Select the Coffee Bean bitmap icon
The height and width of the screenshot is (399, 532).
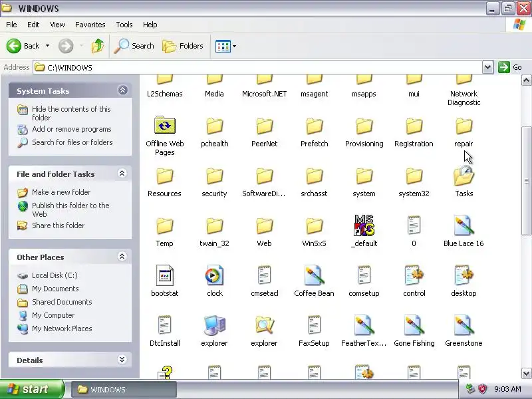[314, 275]
